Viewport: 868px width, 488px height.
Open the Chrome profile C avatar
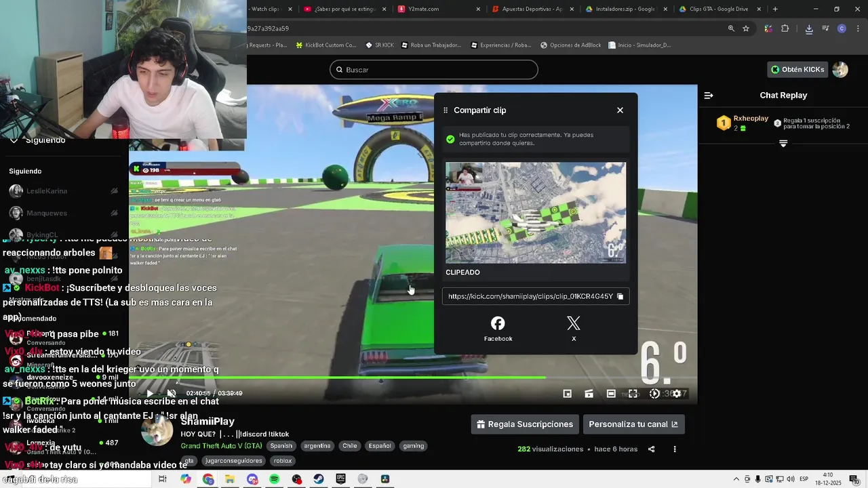pos(842,28)
